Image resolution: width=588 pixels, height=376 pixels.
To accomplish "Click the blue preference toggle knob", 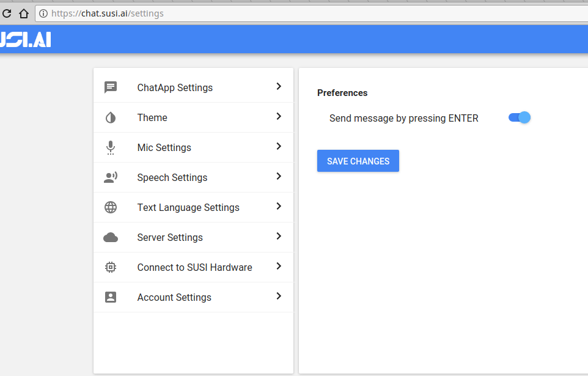I will coord(523,117).
